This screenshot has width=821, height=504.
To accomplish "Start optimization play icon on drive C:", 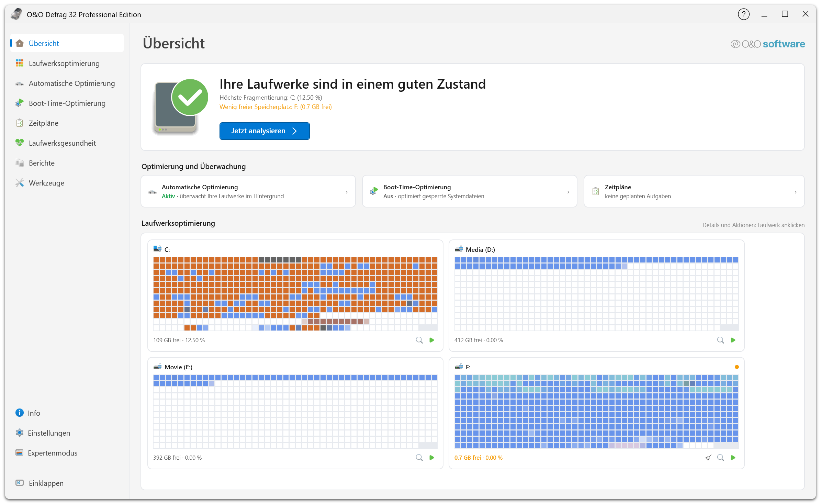I will 432,340.
